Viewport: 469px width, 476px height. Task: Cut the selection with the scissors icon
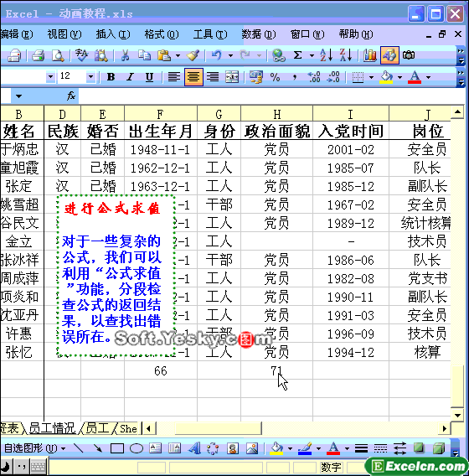pos(125,55)
